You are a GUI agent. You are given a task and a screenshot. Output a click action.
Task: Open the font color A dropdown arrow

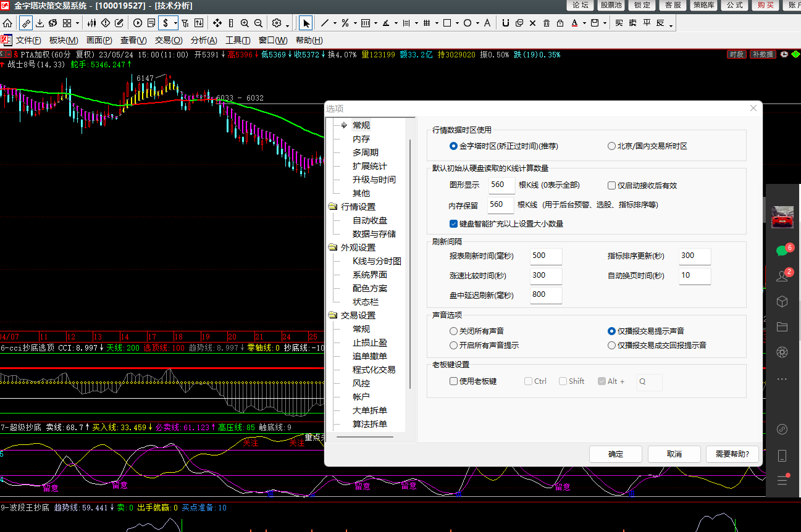(x=584, y=23)
